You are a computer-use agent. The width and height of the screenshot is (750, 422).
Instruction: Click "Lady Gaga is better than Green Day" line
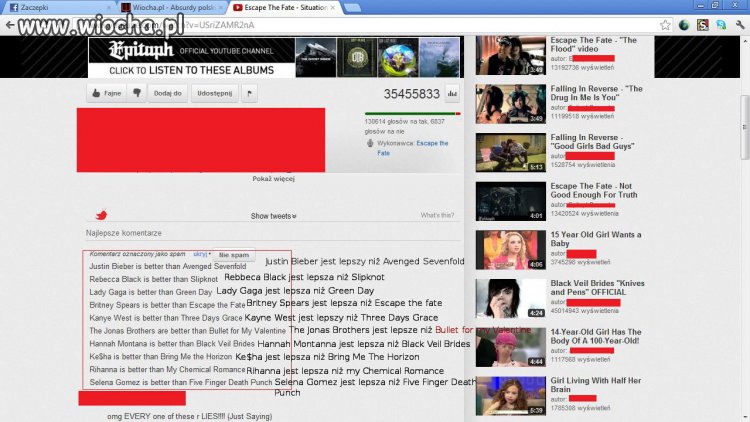[150, 292]
